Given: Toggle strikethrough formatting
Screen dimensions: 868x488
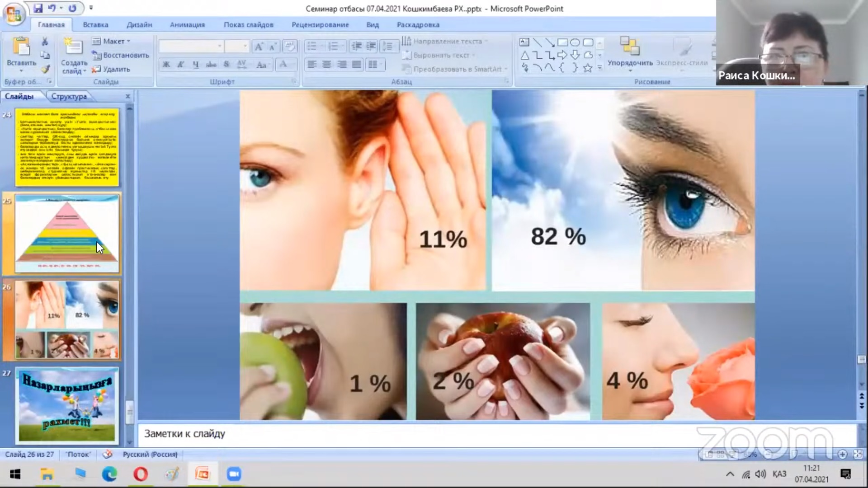Looking at the screenshot, I should coord(211,65).
